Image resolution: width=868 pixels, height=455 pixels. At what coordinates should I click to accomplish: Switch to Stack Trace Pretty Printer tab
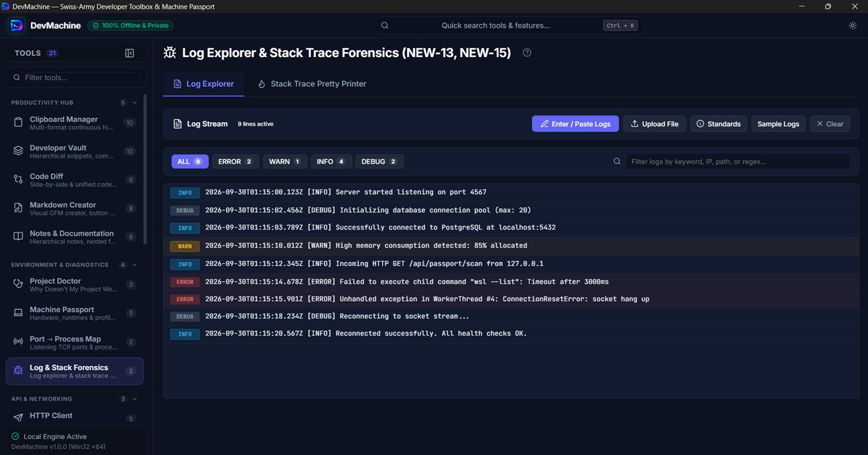(312, 84)
